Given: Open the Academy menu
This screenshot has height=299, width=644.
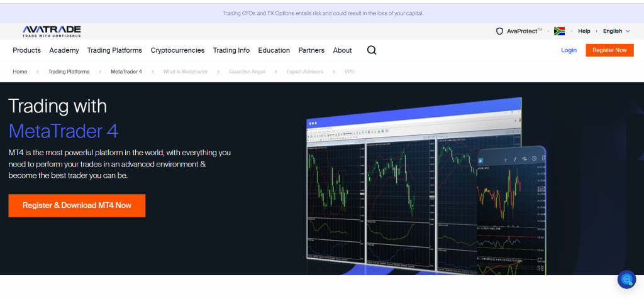Looking at the screenshot, I should [64, 50].
